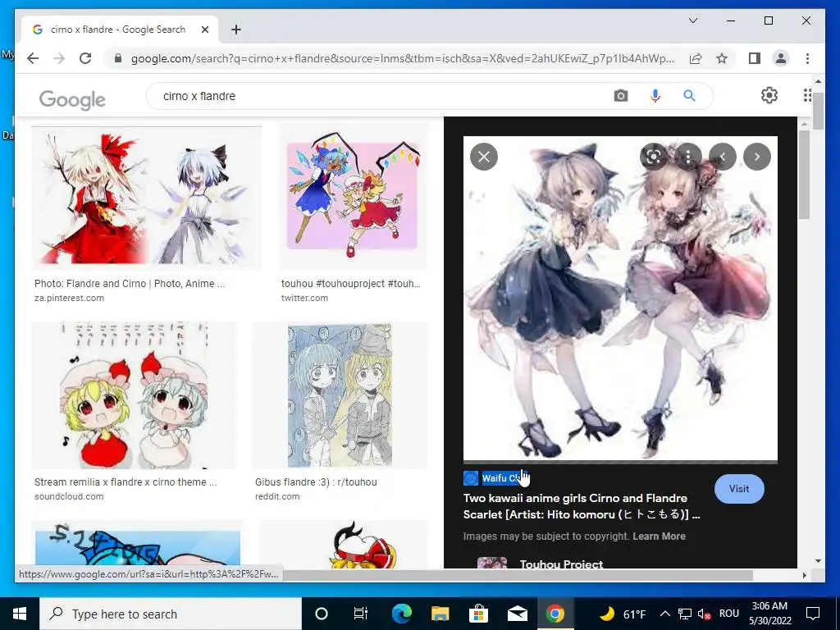Screen dimensions: 840x630
Task: Open preview image more options menu
Action: tap(688, 157)
